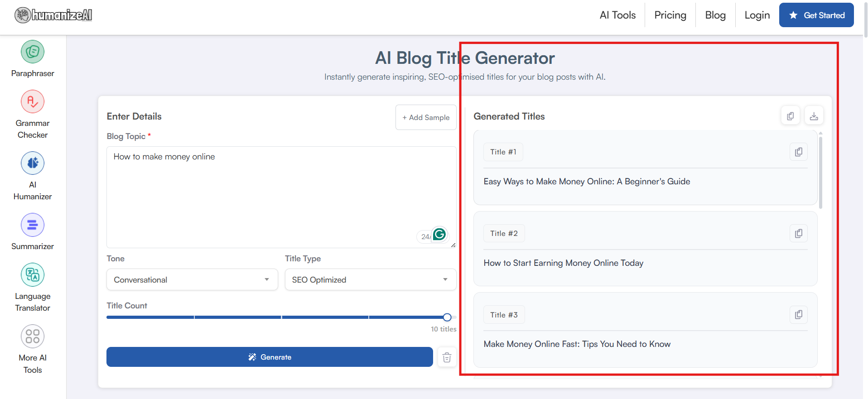Copy Title #2 to clipboard

point(799,234)
